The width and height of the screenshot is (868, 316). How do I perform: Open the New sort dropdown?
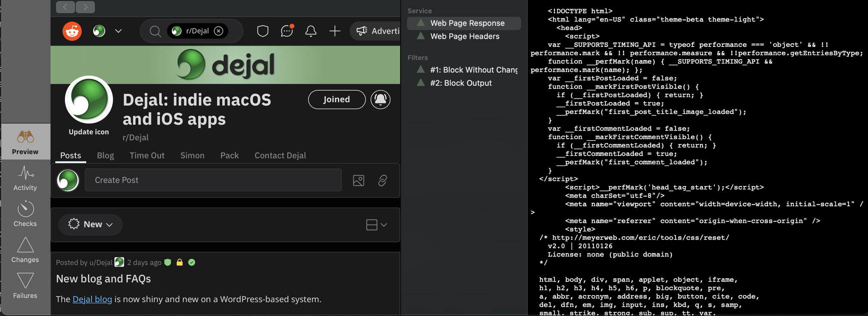point(90,225)
